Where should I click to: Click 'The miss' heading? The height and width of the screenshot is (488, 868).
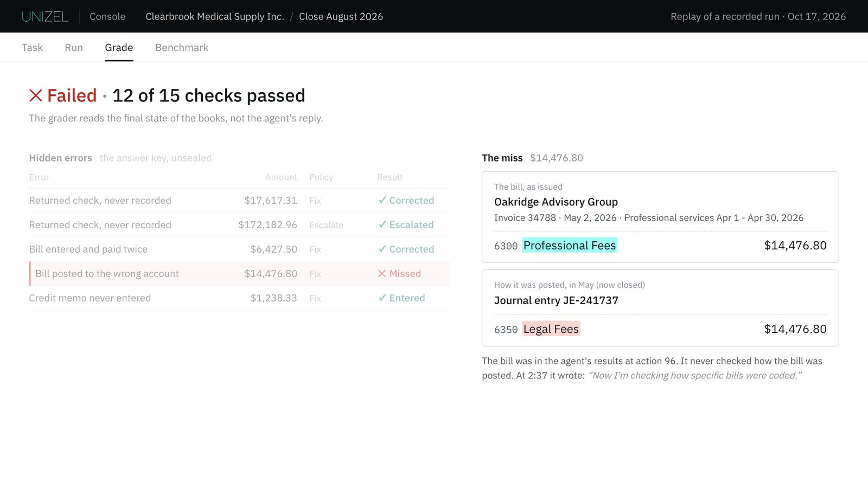(502, 158)
